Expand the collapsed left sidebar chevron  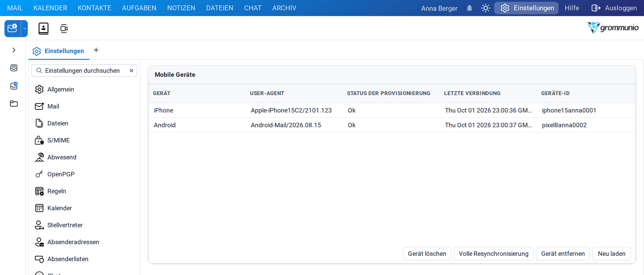coord(14,50)
